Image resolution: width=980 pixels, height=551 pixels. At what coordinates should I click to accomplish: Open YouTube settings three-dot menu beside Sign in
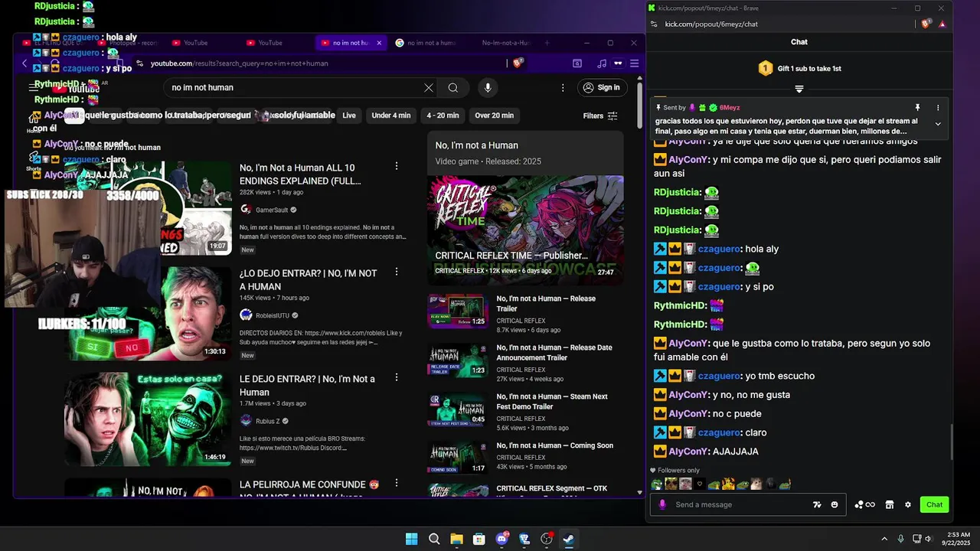point(563,88)
